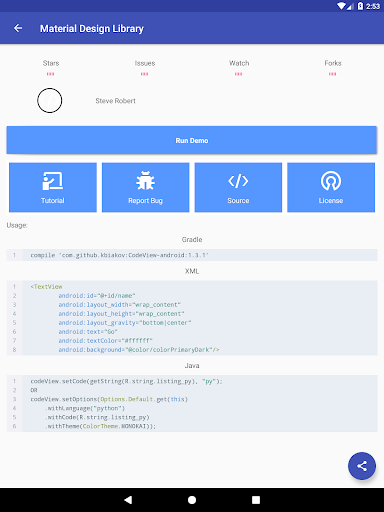Select the author name Steve Robert
This screenshot has height=512, width=384.
click(115, 101)
